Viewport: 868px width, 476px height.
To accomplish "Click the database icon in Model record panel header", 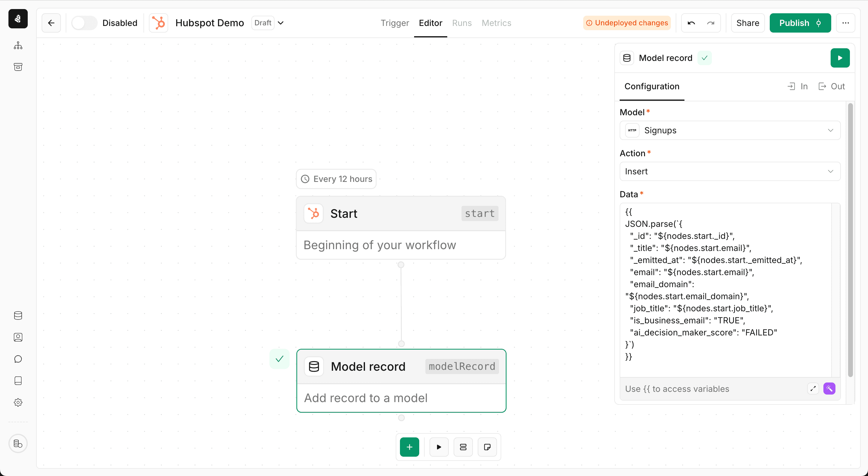I will point(627,58).
